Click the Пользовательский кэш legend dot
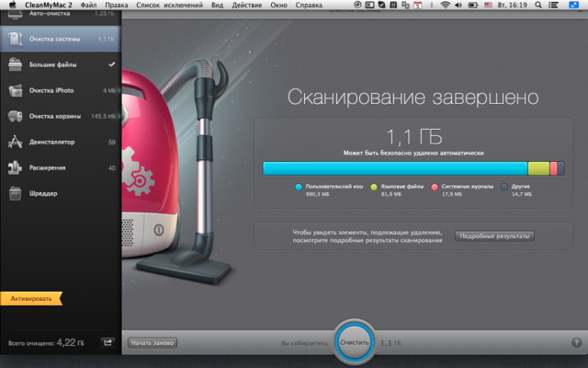Image resolution: width=588 pixels, height=368 pixels. pyautogui.click(x=299, y=187)
